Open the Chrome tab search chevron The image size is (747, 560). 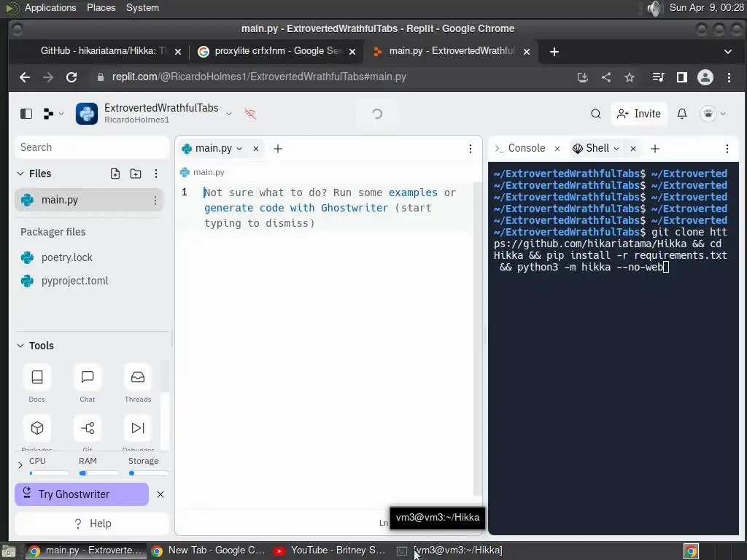(728, 52)
